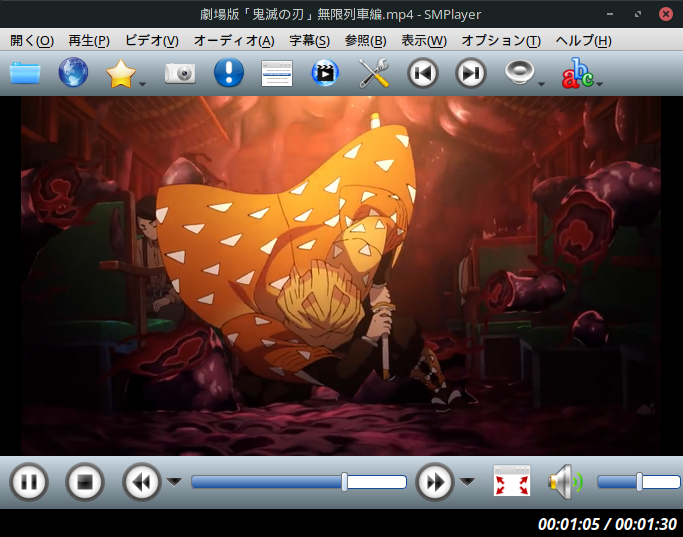This screenshot has height=537, width=683.
Task: Open the オプション(T) menu
Action: click(501, 41)
